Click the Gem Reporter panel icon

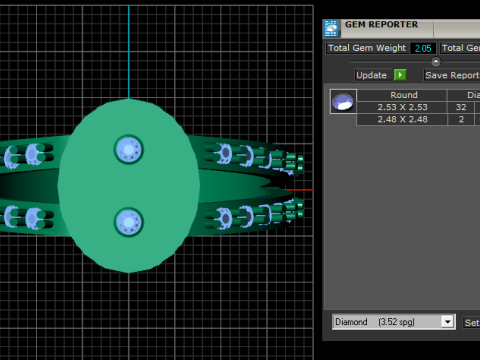coord(331,28)
